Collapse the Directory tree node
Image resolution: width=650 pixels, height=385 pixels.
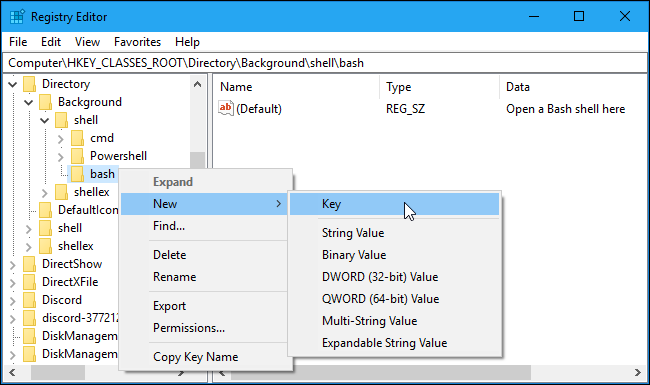13,85
